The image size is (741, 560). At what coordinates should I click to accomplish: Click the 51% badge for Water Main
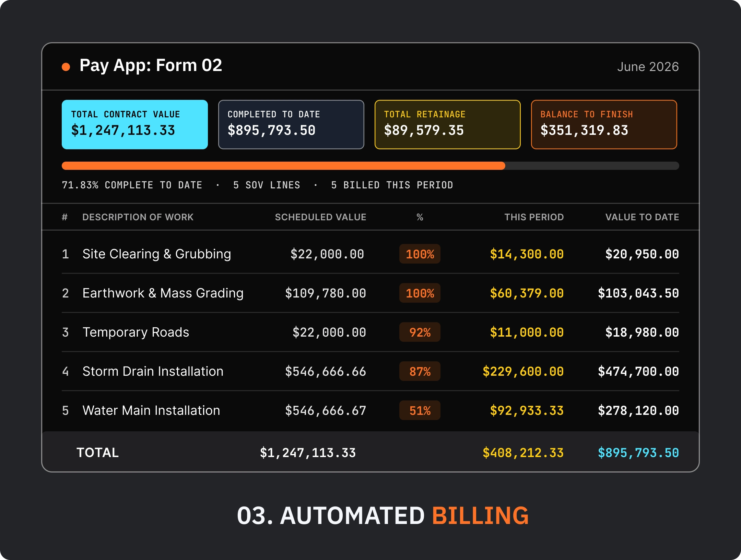420,410
